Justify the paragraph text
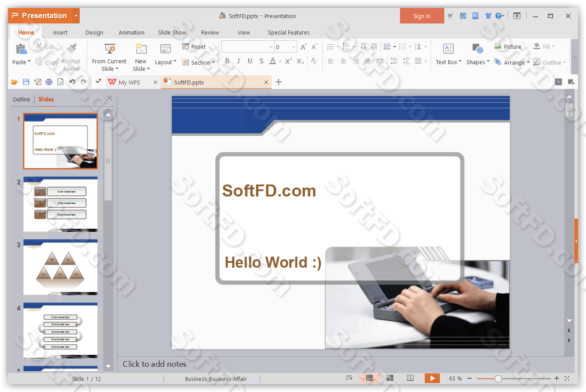586x392 pixels. click(x=368, y=61)
